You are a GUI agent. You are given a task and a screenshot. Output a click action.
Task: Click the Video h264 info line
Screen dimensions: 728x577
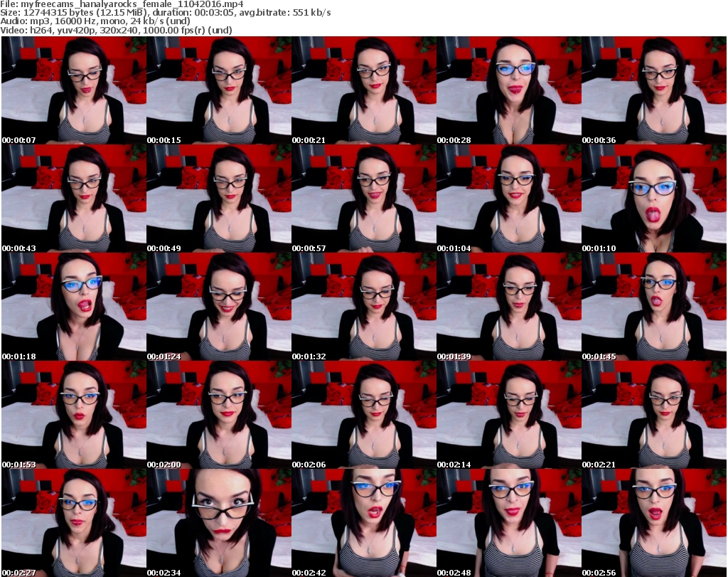(x=116, y=30)
